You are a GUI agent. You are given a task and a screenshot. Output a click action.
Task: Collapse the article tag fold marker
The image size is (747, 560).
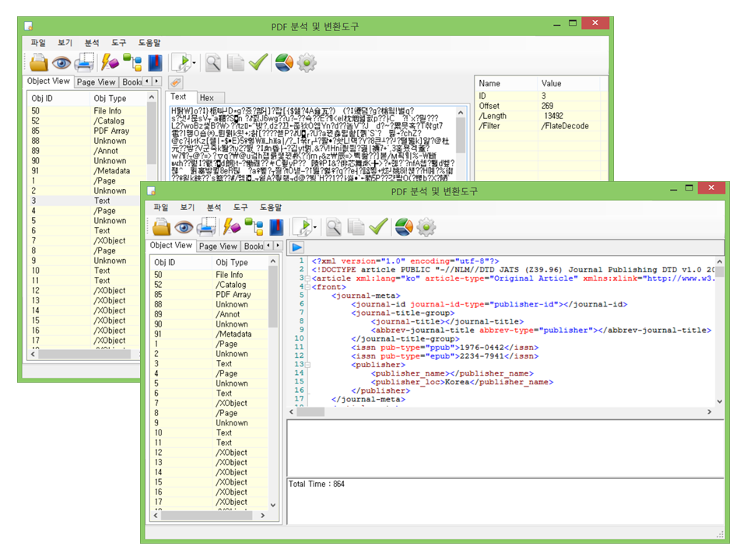point(308,278)
